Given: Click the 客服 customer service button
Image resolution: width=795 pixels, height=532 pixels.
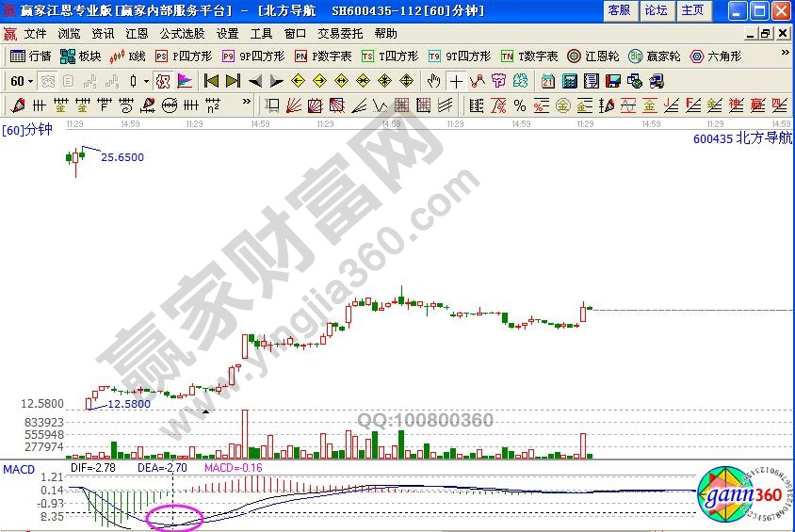Looking at the screenshot, I should click(620, 10).
